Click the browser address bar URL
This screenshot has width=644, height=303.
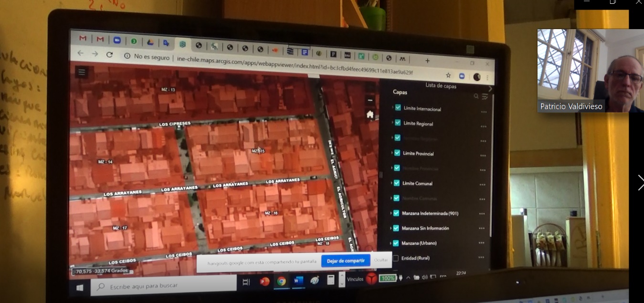(x=295, y=65)
